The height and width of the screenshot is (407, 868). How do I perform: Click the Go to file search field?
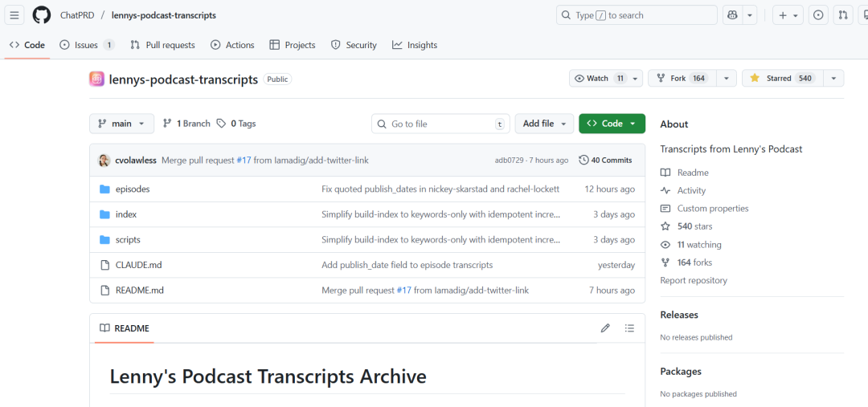[440, 124]
